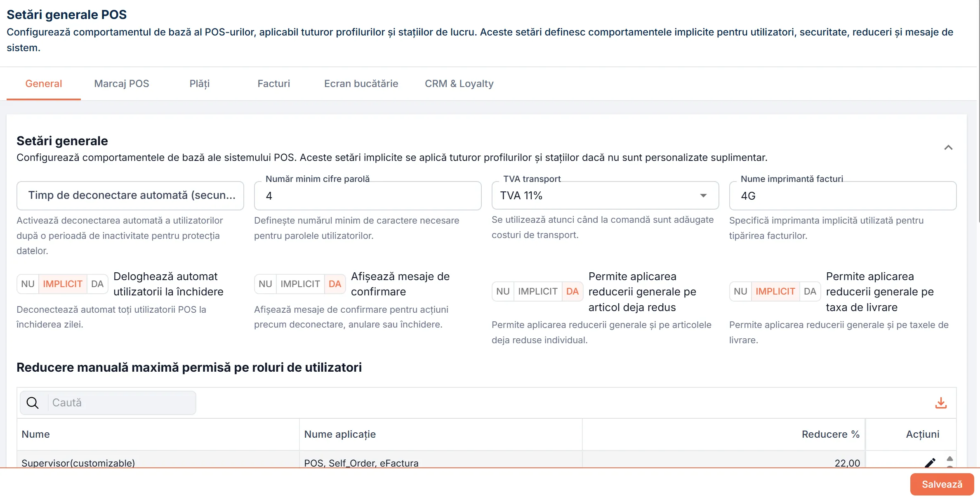Select the CRM & Loyalty tab
The image size is (980, 500).
coord(459,84)
